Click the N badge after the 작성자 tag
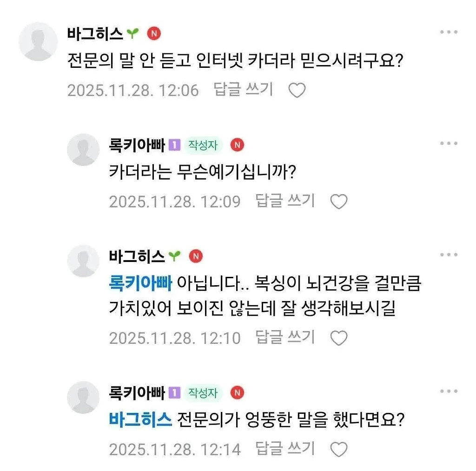This screenshot has height=471, width=476. click(x=237, y=145)
